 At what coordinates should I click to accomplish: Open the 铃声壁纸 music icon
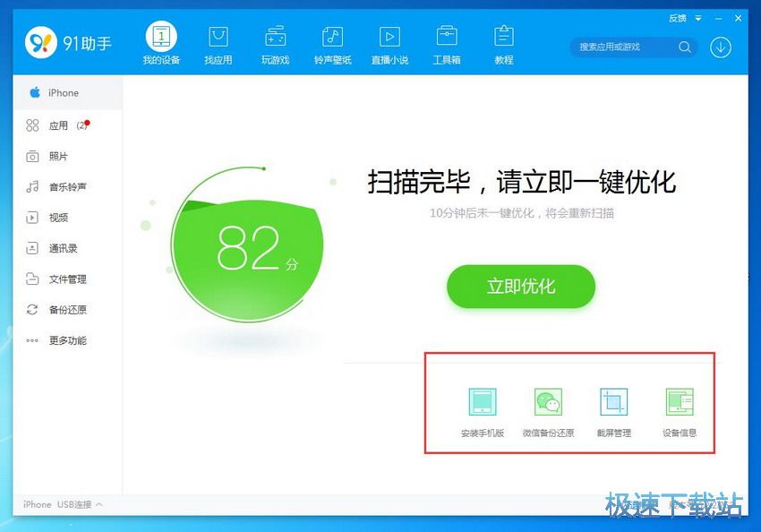[332, 37]
